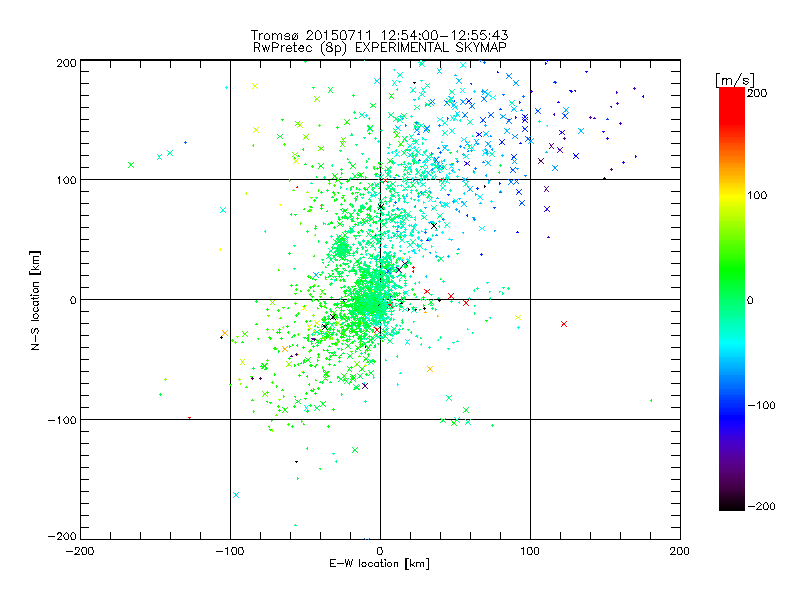Screen dimensions: 800x600
Task: Click the green X marker at far upper-left
Action: pyautogui.click(x=131, y=165)
